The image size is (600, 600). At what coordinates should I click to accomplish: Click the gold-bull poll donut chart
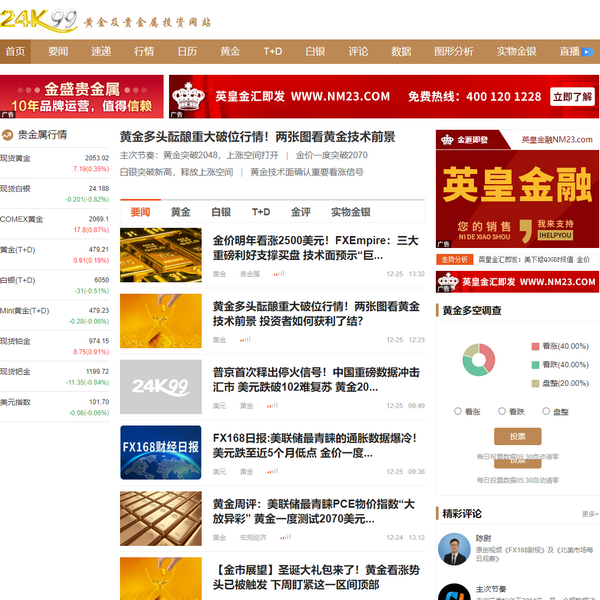pos(478,360)
